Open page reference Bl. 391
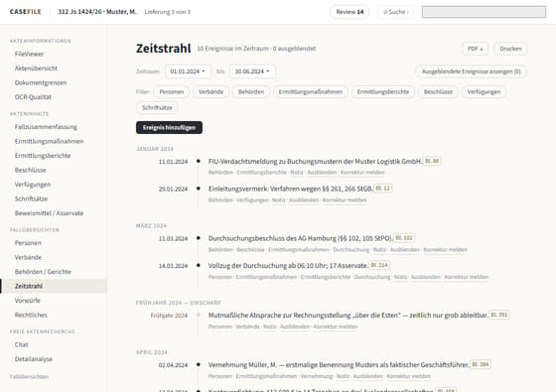The image size is (556, 392). pyautogui.click(x=498, y=315)
